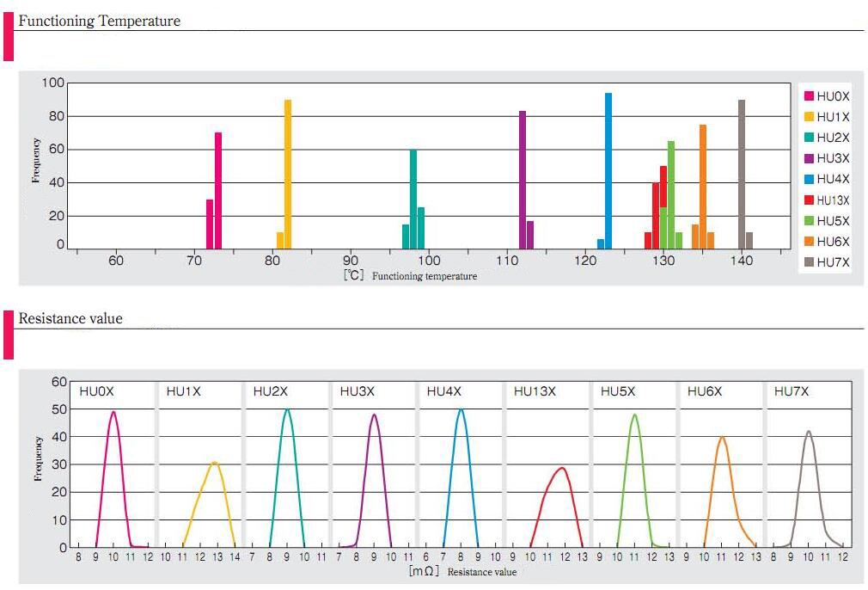This screenshot has width=868, height=590.
Task: Click the peak of the HU4X blue curve
Action: point(462,410)
